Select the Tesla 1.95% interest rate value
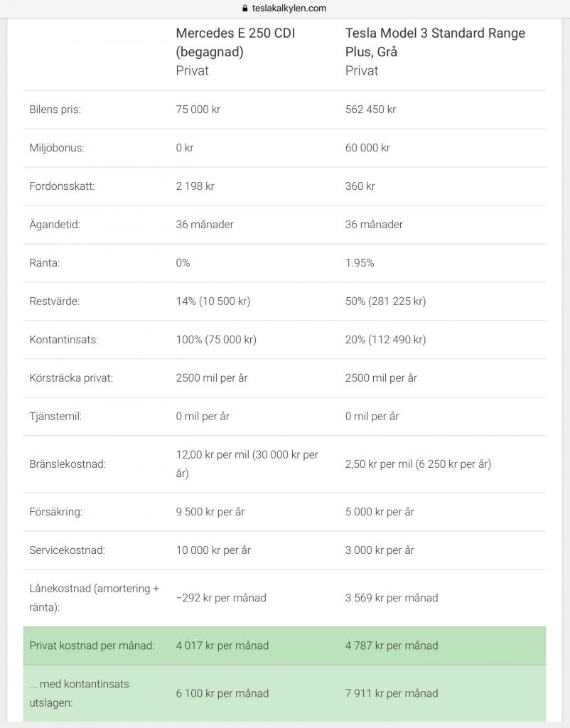This screenshot has height=728, width=570. tap(360, 263)
